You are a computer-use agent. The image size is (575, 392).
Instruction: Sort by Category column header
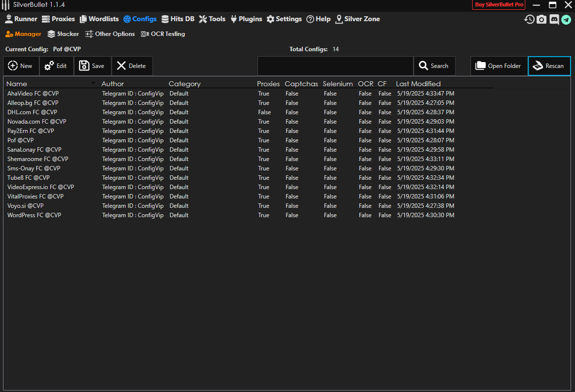coord(185,84)
